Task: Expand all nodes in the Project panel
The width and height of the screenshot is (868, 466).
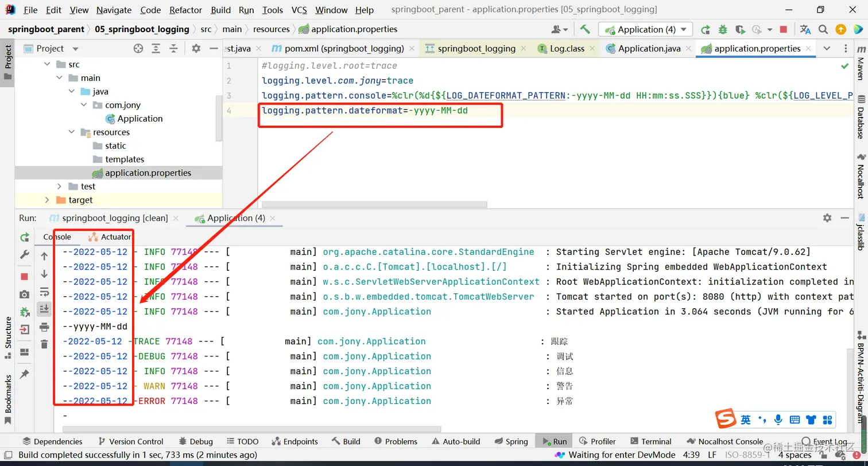Action: (x=156, y=49)
